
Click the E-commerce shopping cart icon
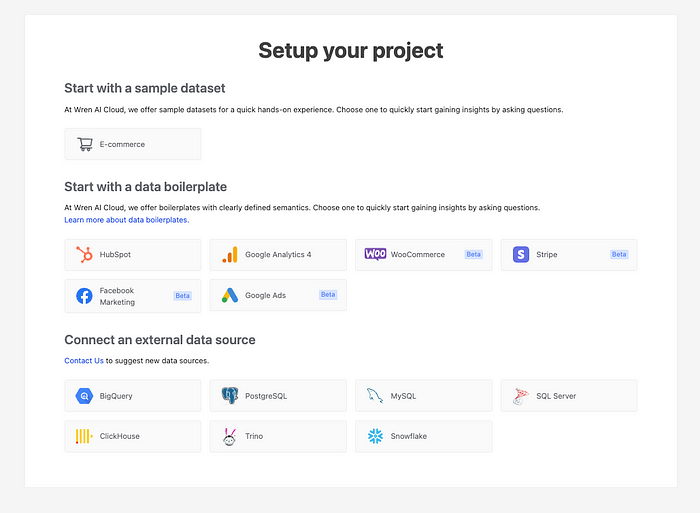(x=85, y=144)
